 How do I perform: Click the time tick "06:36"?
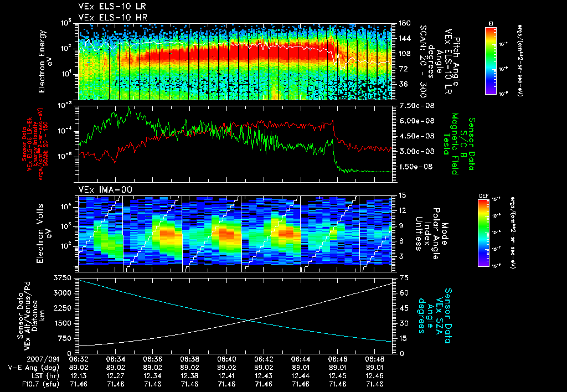point(153,359)
